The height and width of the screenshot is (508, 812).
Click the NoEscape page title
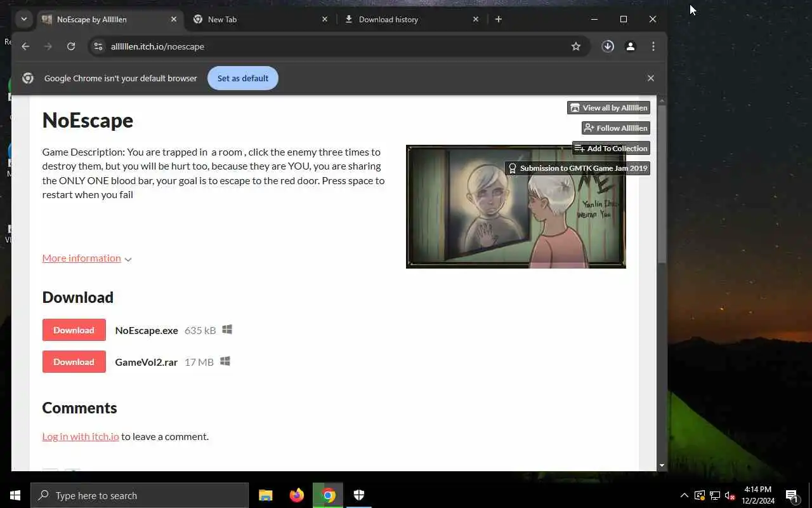88,120
